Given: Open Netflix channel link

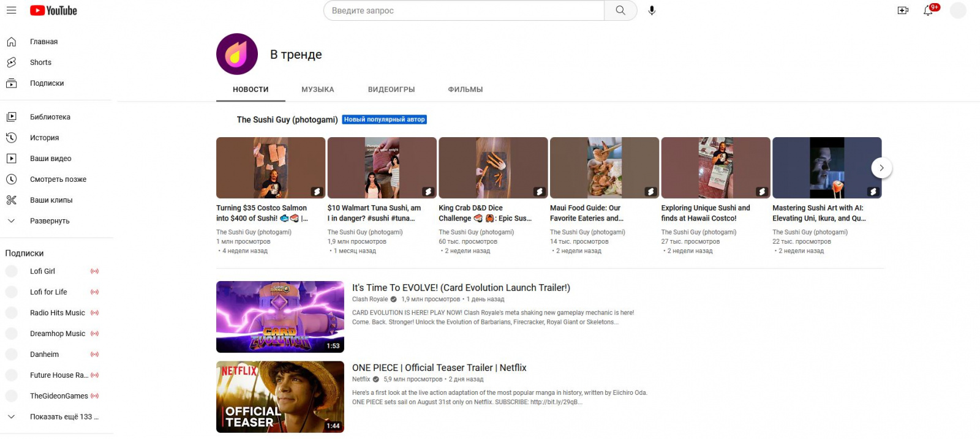Looking at the screenshot, I should [361, 380].
